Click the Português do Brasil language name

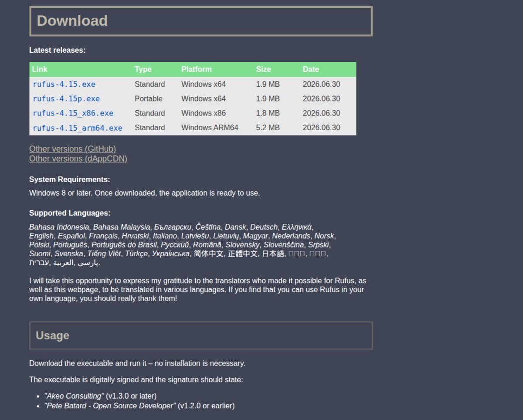point(124,245)
